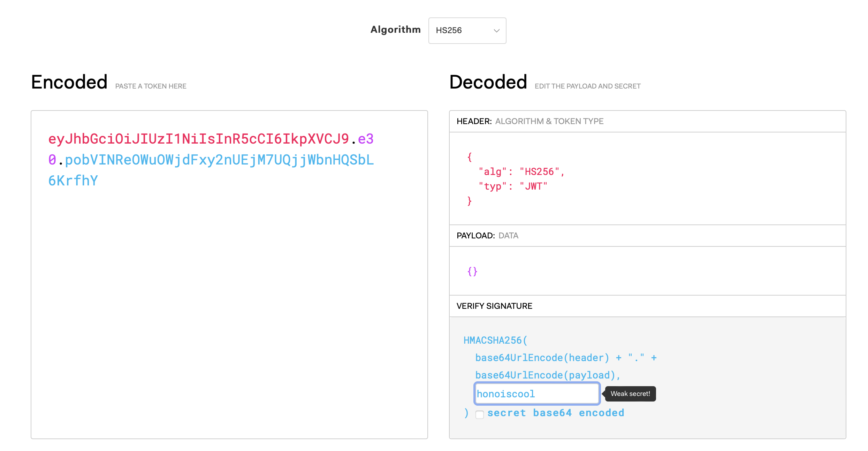Click the 'PASTE A TOKEN HERE' label
The image size is (868, 451).
(x=151, y=86)
